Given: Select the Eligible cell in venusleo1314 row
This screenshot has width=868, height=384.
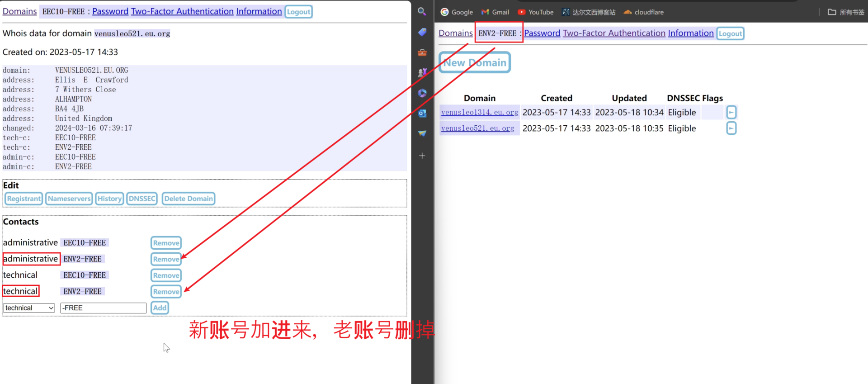Looking at the screenshot, I should [x=682, y=112].
